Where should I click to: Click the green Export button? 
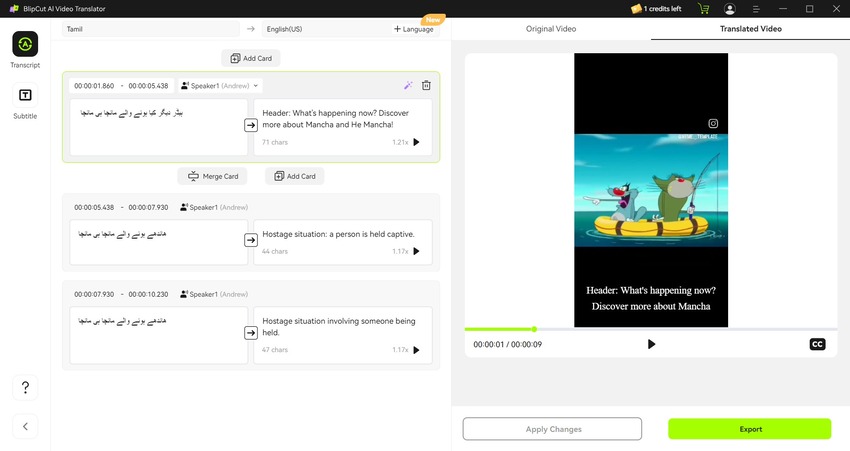(750, 429)
